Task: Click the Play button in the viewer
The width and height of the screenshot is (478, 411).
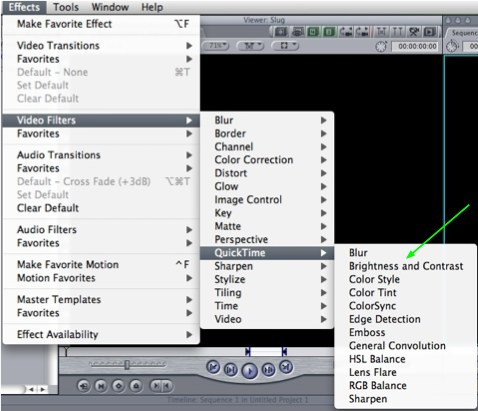Action: pyautogui.click(x=249, y=370)
